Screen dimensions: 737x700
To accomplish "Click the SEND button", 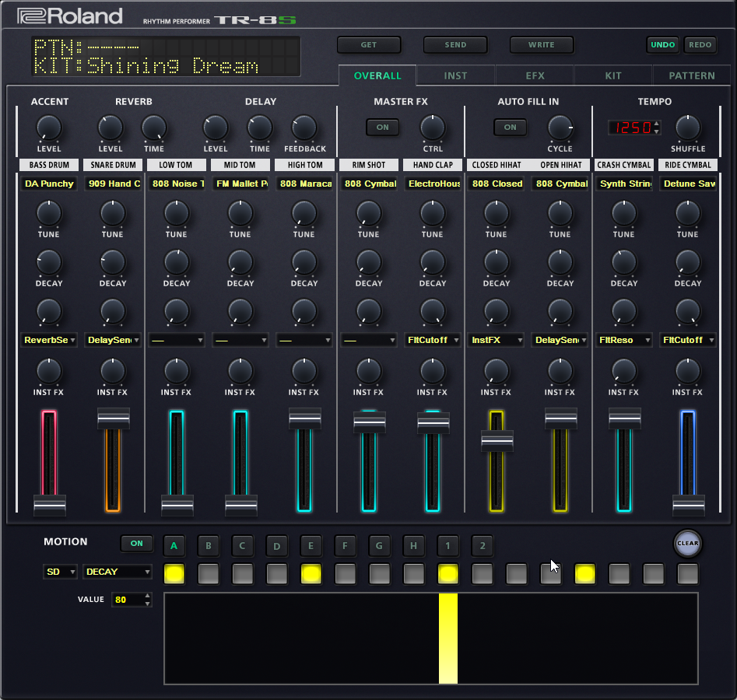I will (x=455, y=45).
